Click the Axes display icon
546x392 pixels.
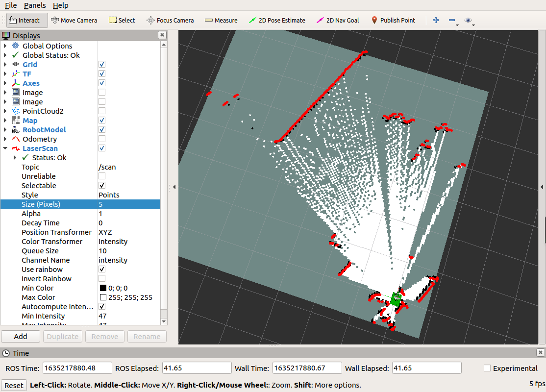click(x=16, y=83)
